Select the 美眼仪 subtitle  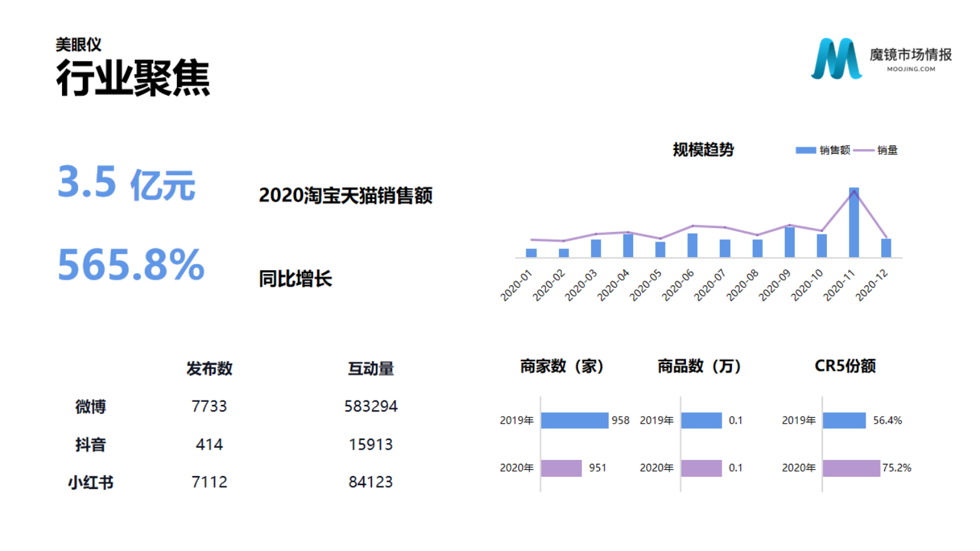(x=78, y=45)
